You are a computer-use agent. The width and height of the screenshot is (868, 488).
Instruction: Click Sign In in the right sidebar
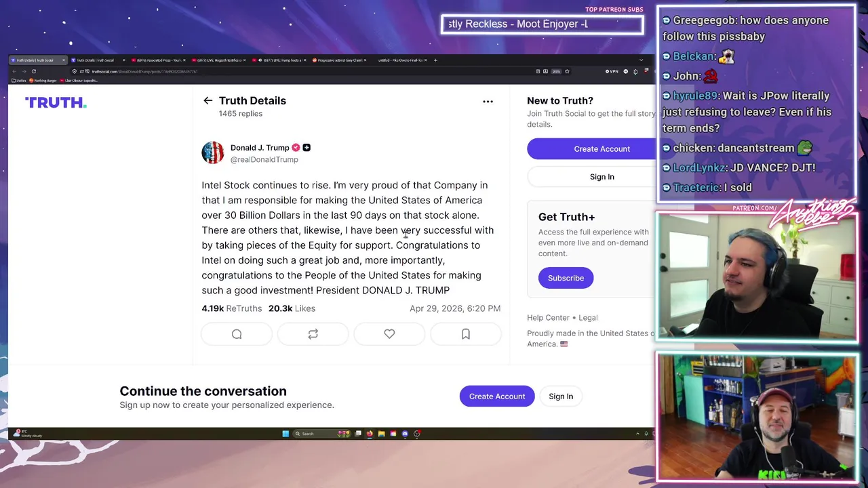click(x=601, y=177)
